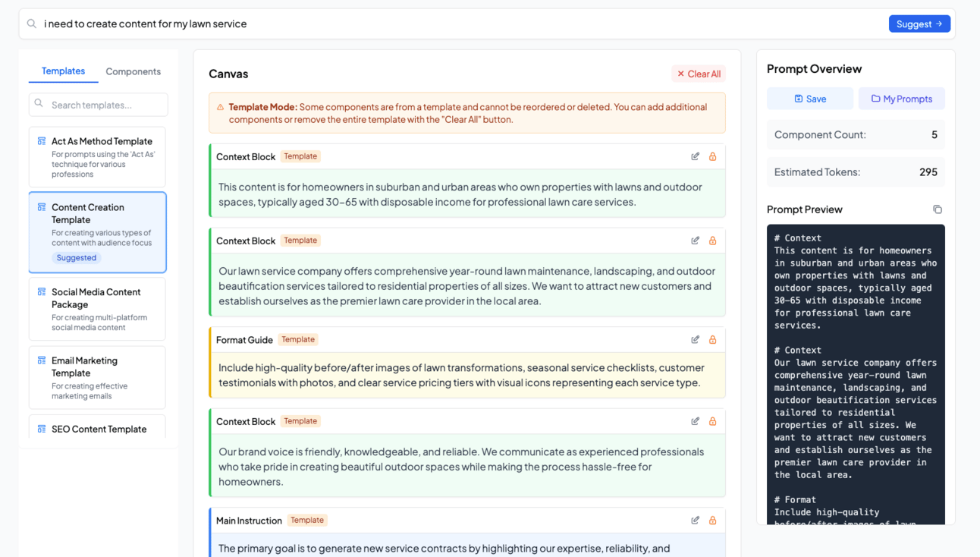Click lock icon on first Context Block
This screenshot has height=557, width=980.
click(x=712, y=156)
